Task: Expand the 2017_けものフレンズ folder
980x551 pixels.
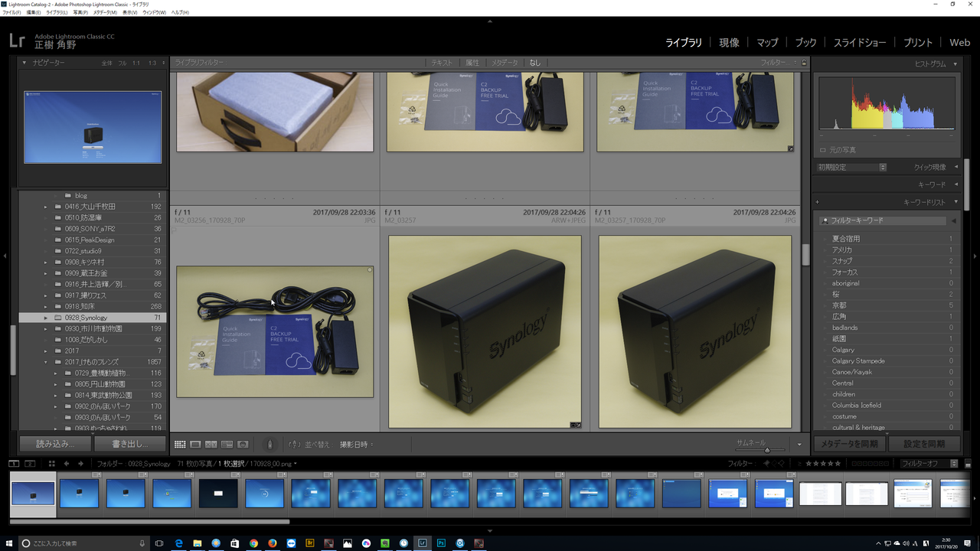Action: (x=46, y=362)
